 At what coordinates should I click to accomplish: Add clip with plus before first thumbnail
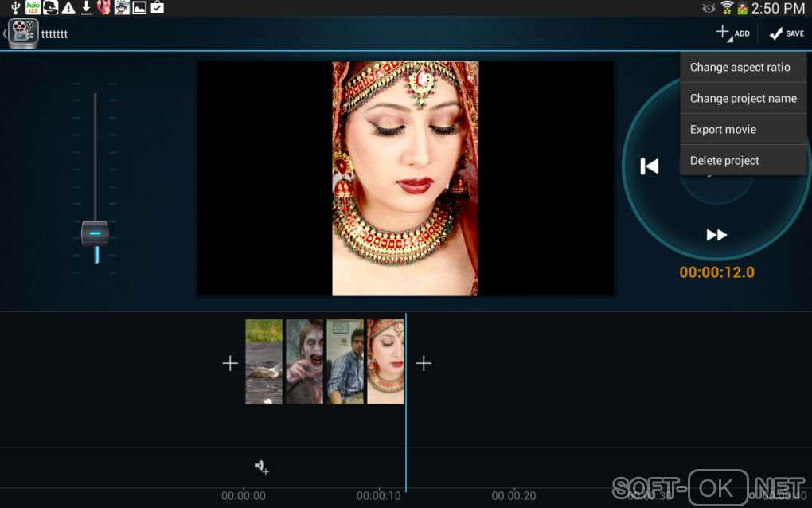point(230,363)
